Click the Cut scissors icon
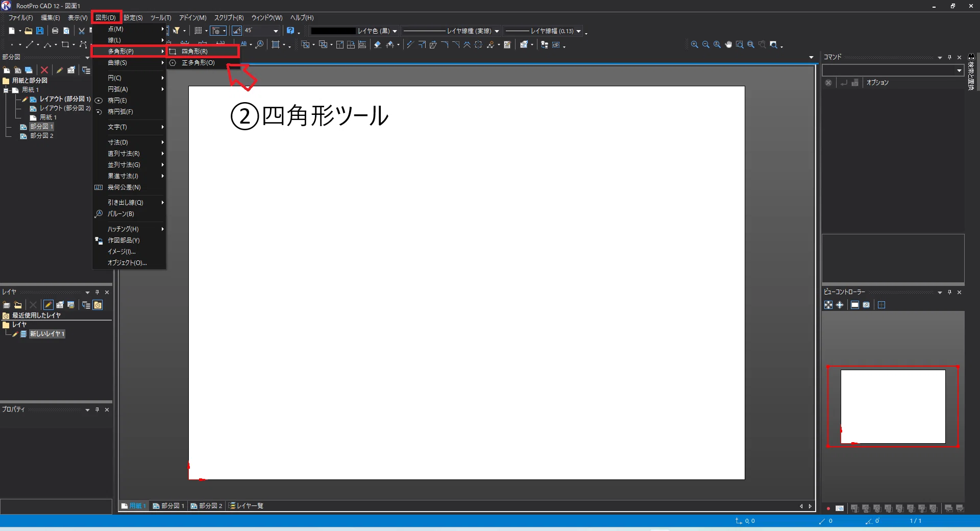 click(81, 31)
